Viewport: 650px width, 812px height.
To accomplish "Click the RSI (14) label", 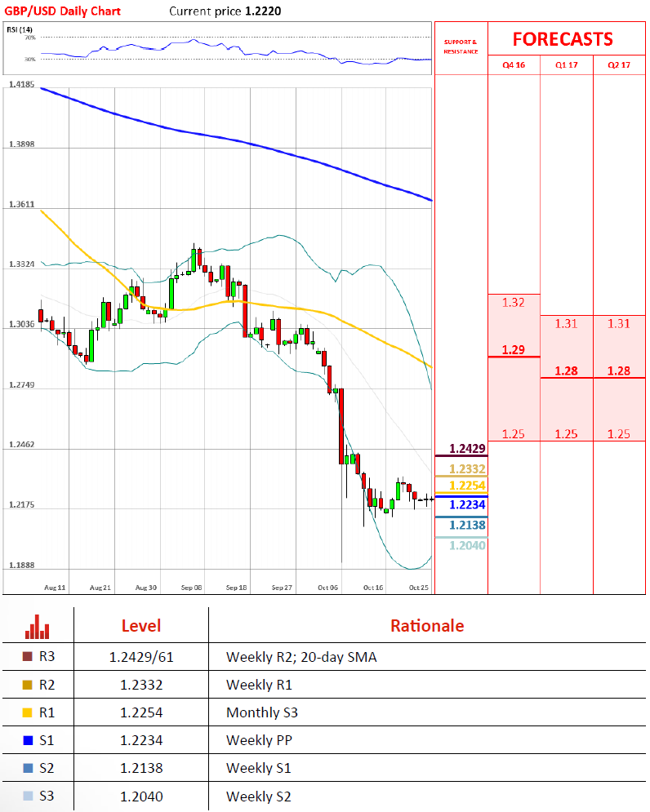I will 20,29.
